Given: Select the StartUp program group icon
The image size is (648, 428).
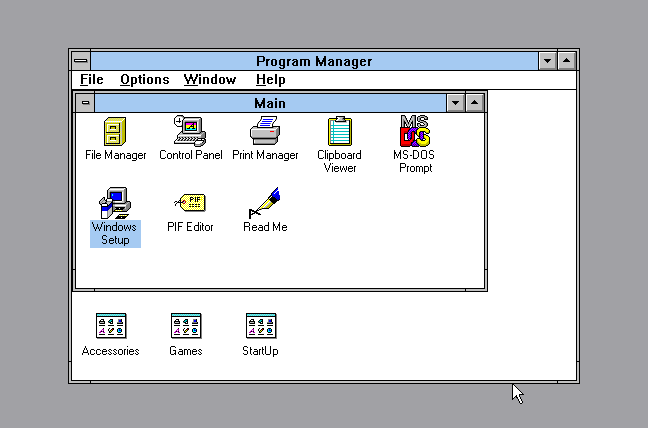Looking at the screenshot, I should (261, 326).
